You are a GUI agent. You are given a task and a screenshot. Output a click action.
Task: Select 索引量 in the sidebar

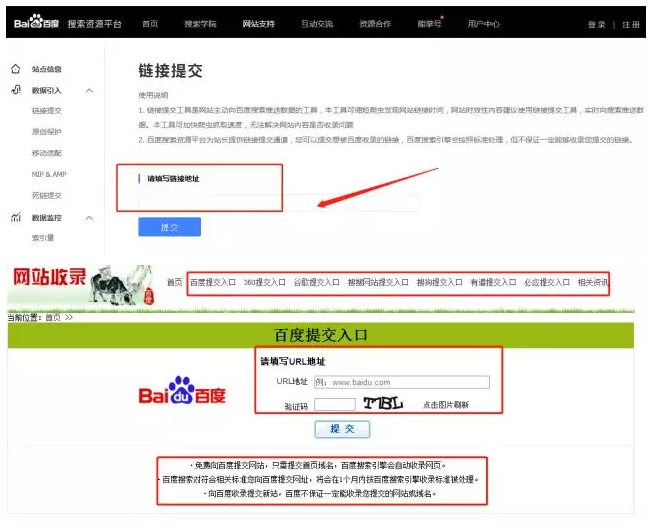(43, 238)
